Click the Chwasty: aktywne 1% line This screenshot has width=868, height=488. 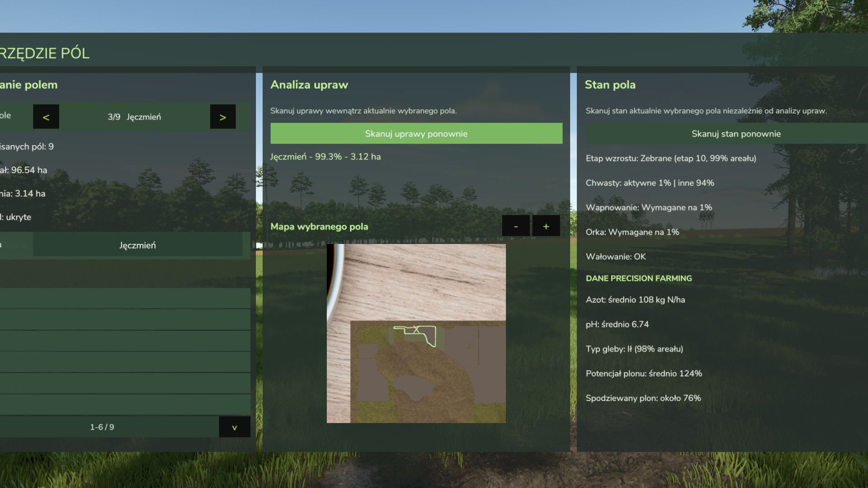pos(650,183)
